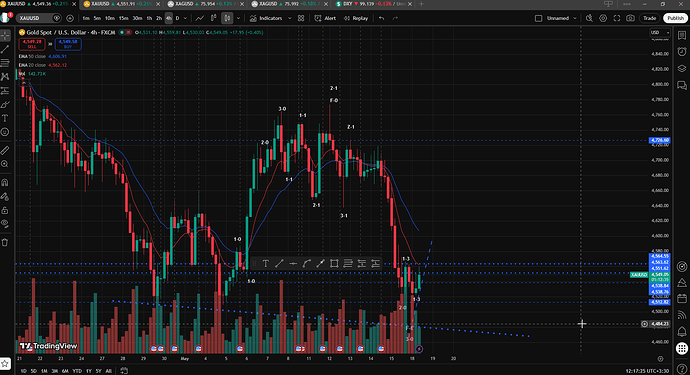Toggle stay in drawing mode
Image resolution: width=690 pixels, height=375 pixels.
point(5,196)
